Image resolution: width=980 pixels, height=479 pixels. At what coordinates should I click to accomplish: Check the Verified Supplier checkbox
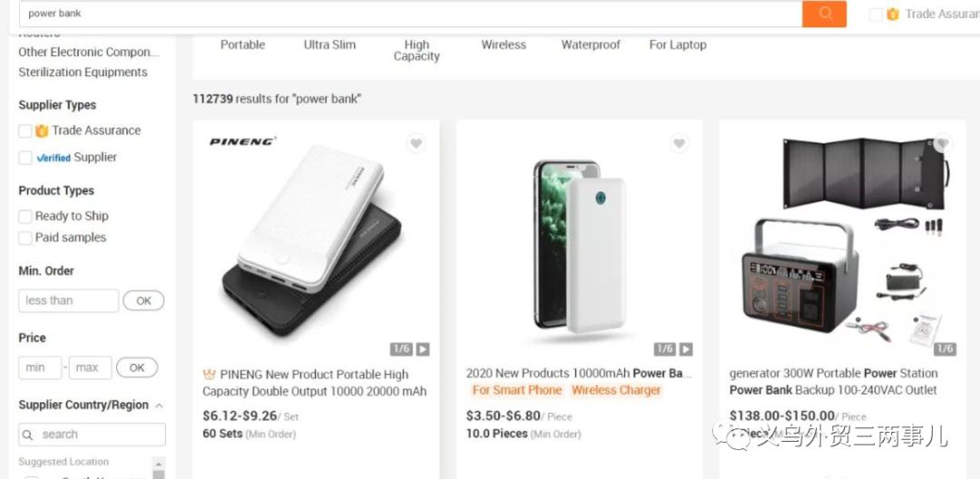coord(25,158)
